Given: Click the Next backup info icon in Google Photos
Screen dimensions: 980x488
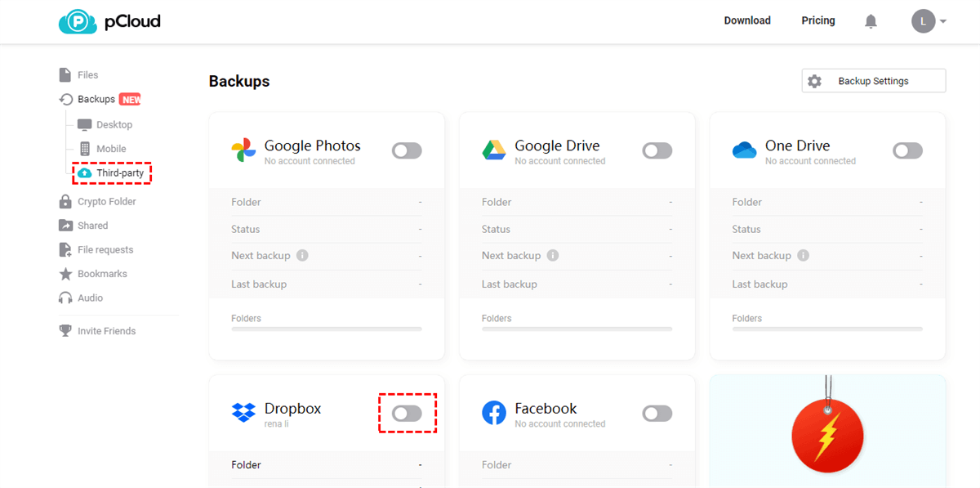Looking at the screenshot, I should coord(302,256).
